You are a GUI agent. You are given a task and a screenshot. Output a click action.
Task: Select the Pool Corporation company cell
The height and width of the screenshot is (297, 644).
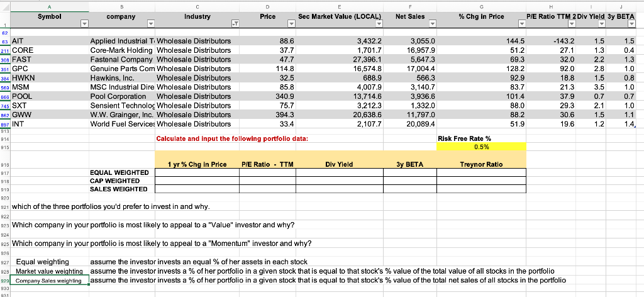tap(122, 96)
